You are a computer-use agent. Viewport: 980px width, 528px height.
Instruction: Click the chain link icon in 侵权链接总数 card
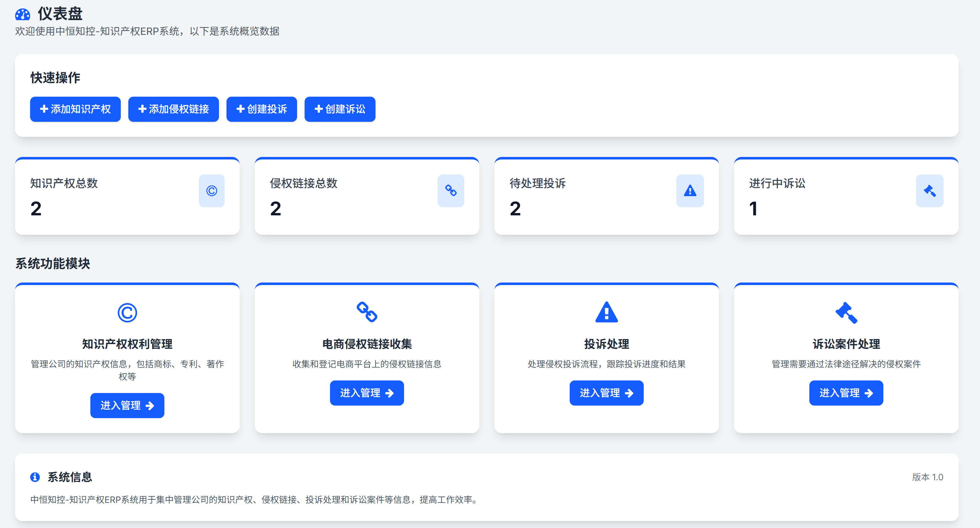click(x=451, y=191)
